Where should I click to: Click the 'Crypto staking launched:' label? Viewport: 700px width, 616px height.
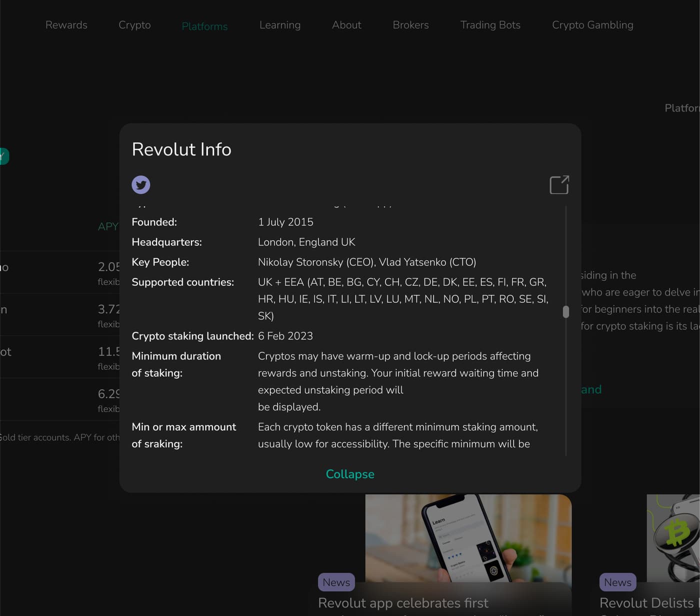[x=192, y=336]
